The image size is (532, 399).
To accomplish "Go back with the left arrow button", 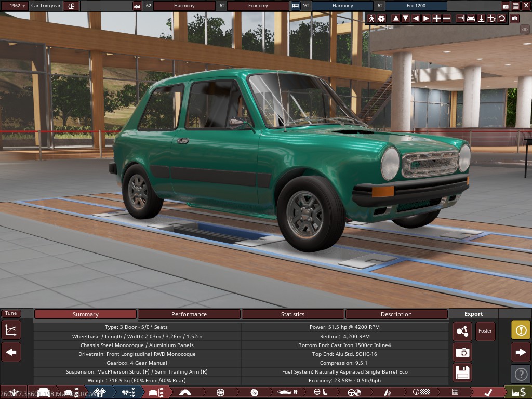I will 11,352.
